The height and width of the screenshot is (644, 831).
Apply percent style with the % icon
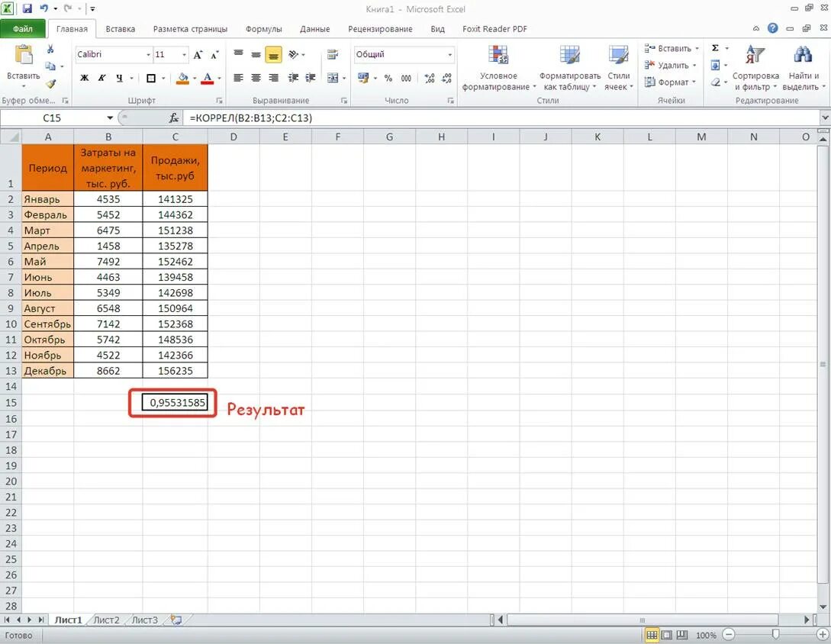[388, 79]
